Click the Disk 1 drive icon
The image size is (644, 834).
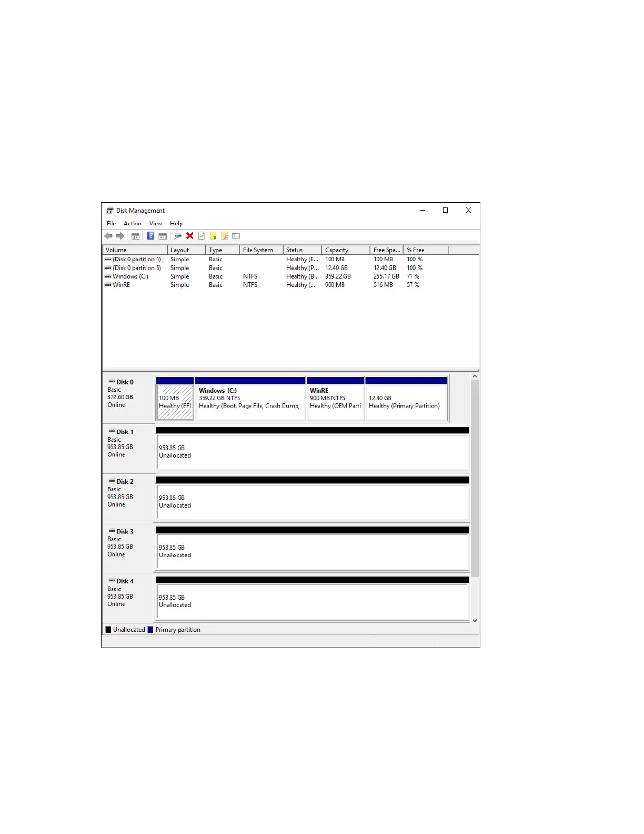point(112,431)
